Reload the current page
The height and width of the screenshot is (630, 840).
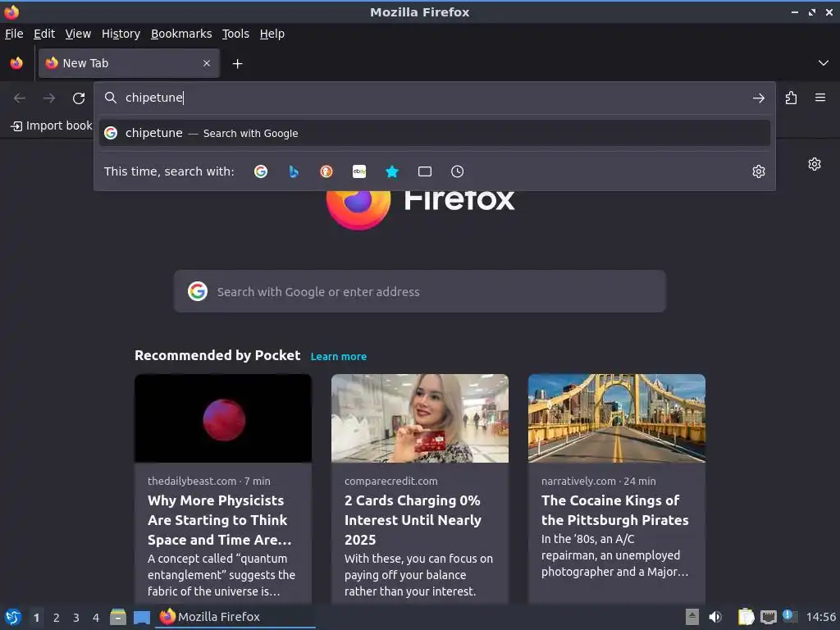(x=79, y=98)
